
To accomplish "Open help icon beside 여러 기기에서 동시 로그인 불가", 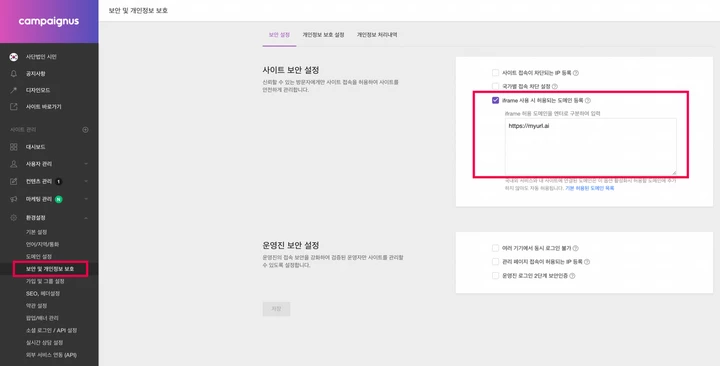I will pyautogui.click(x=575, y=248).
